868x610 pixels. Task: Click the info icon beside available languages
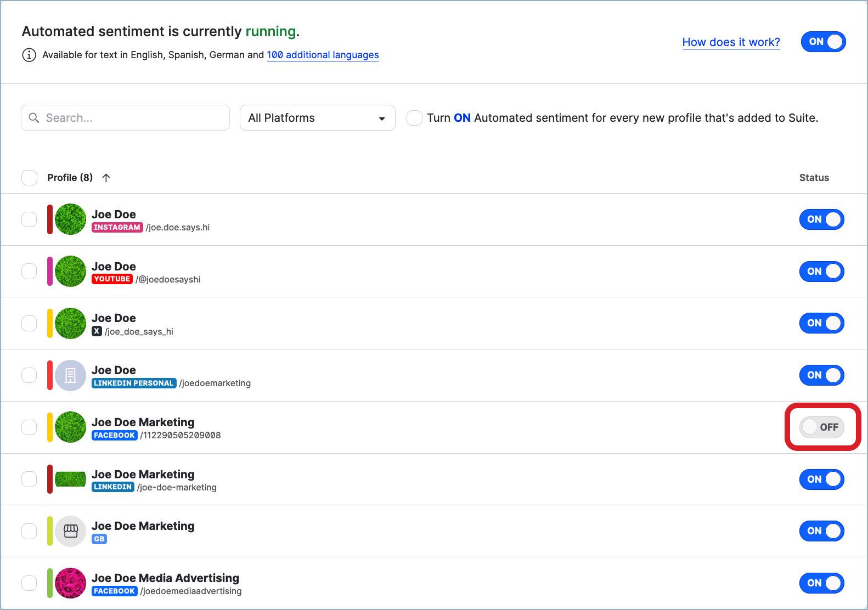click(29, 55)
